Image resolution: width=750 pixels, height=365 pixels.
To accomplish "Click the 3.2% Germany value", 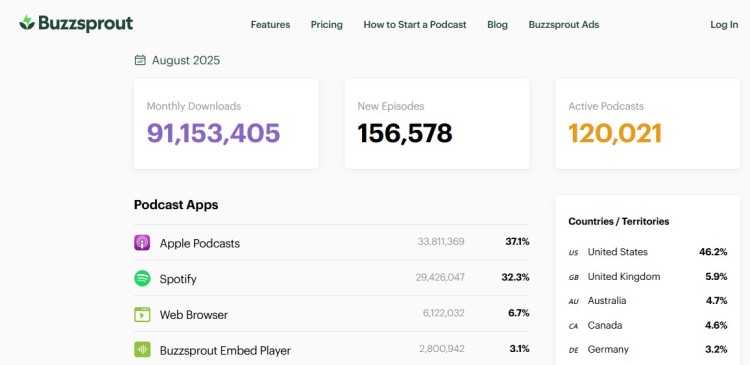I will pyautogui.click(x=716, y=349).
